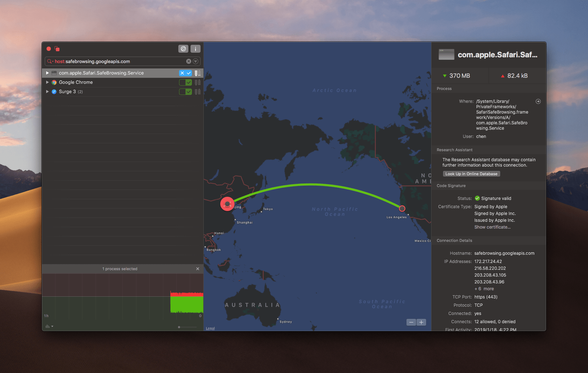588x373 pixels.
Task: Click the traffic meter icon for Surge 3
Action: point(197,92)
